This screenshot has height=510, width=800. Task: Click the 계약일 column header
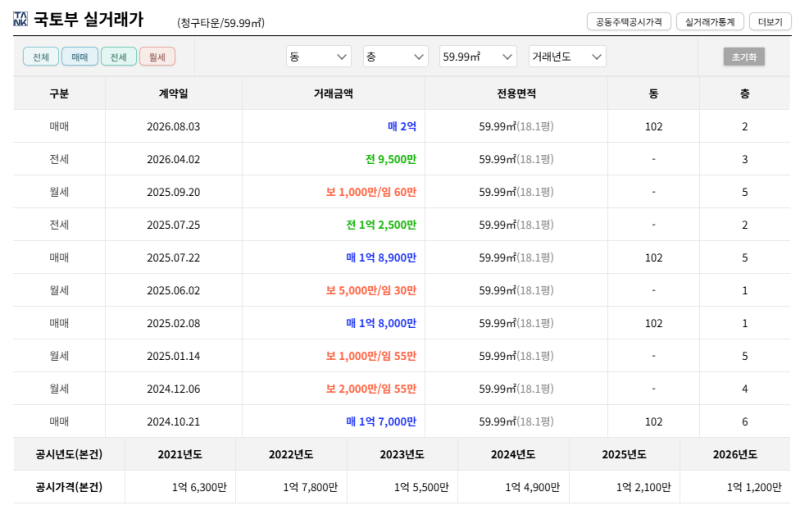coord(173,93)
